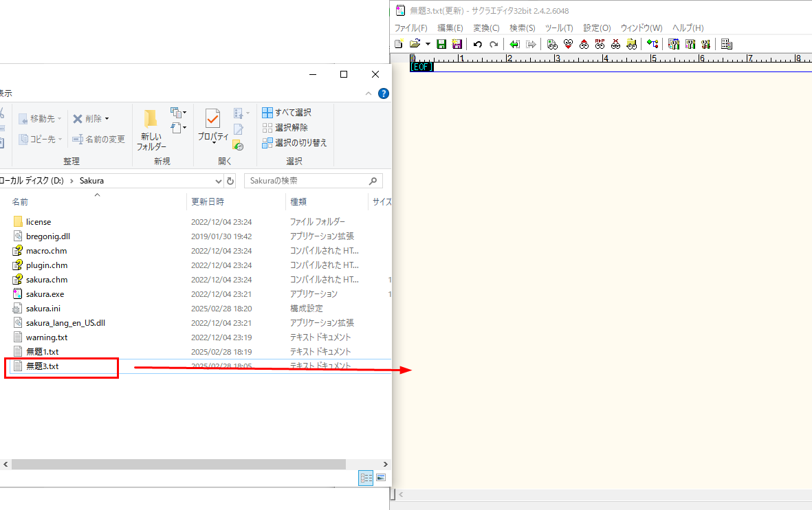Click the Explorer help question mark icon
The width and height of the screenshot is (812, 510).
pos(383,93)
